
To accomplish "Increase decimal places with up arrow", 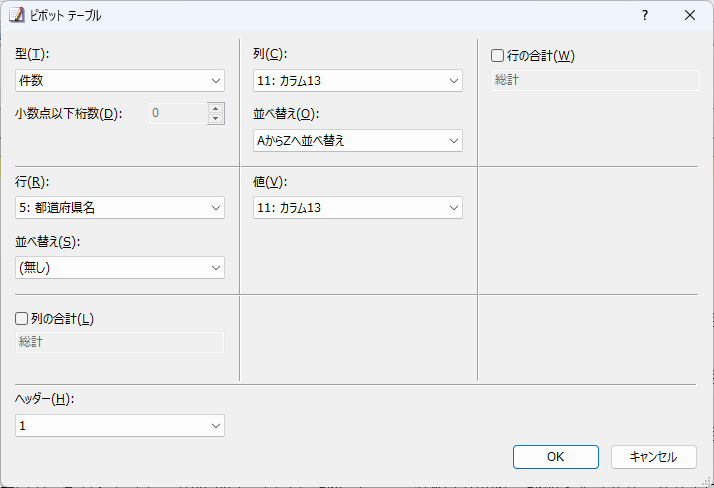I will coord(216,108).
